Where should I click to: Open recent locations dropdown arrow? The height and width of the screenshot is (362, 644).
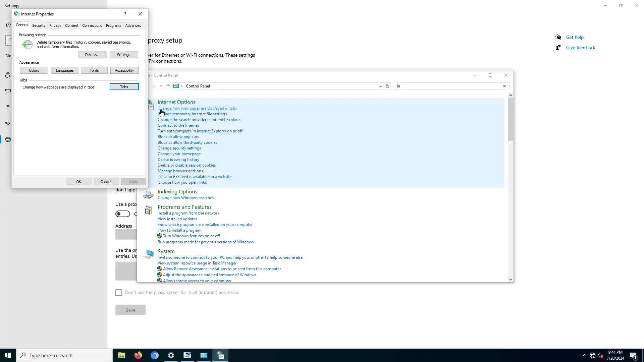tap(161, 86)
